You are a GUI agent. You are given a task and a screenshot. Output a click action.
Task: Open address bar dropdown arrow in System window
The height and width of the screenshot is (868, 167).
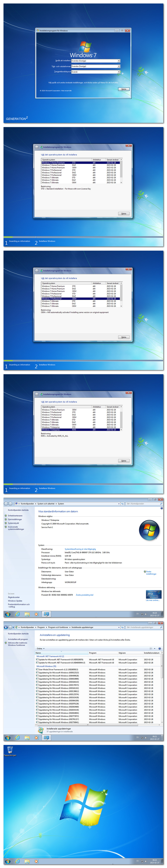pyautogui.click(x=119, y=504)
